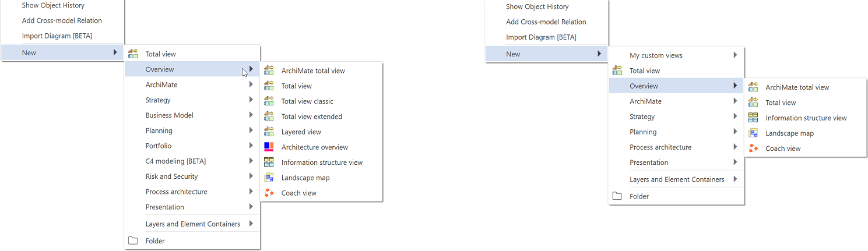Choose the Total view classic label

pos(307,101)
